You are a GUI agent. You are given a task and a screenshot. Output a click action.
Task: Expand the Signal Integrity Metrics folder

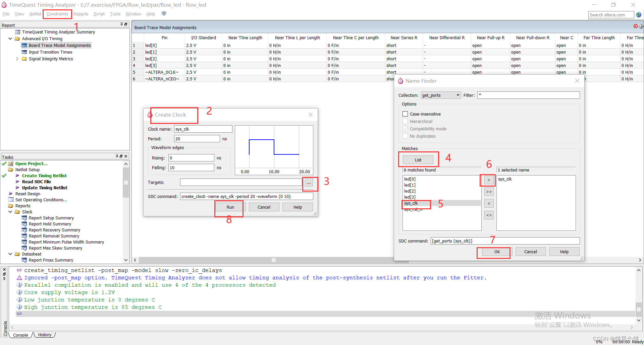17,59
